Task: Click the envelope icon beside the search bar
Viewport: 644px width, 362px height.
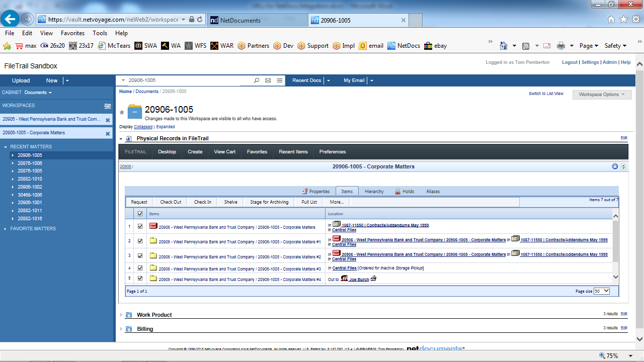Action: click(x=268, y=80)
